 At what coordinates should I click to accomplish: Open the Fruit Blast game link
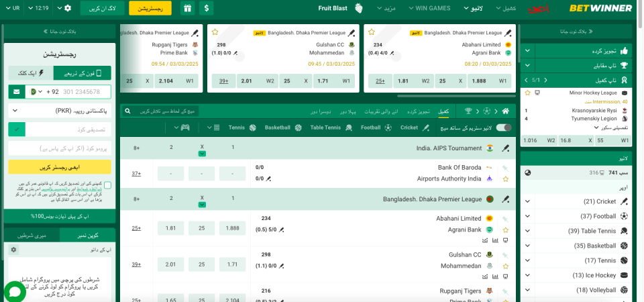click(x=341, y=8)
